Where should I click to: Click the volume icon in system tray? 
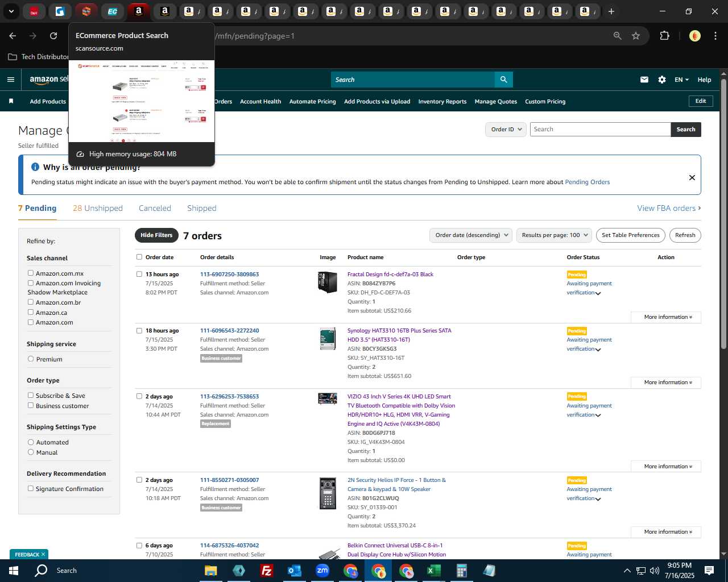pyautogui.click(x=655, y=571)
